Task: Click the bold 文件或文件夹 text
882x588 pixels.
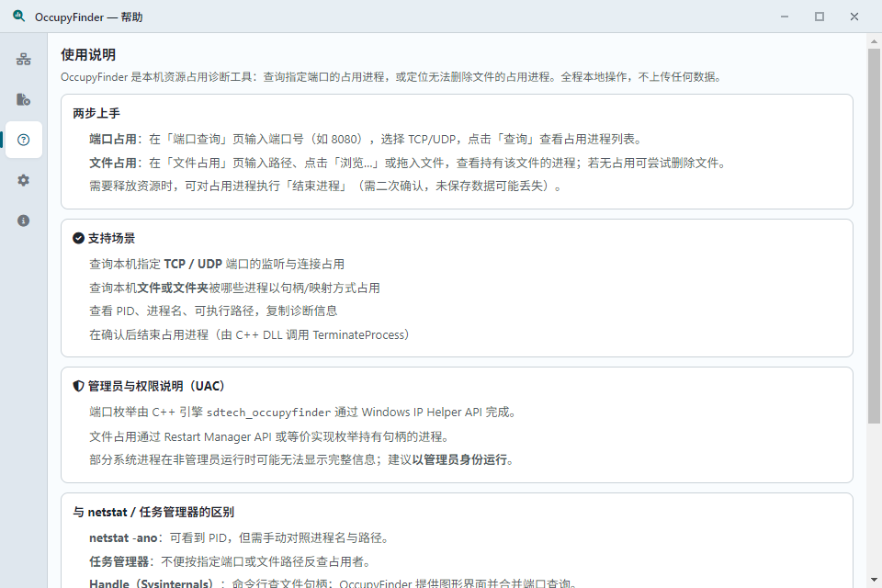Action: (173, 288)
